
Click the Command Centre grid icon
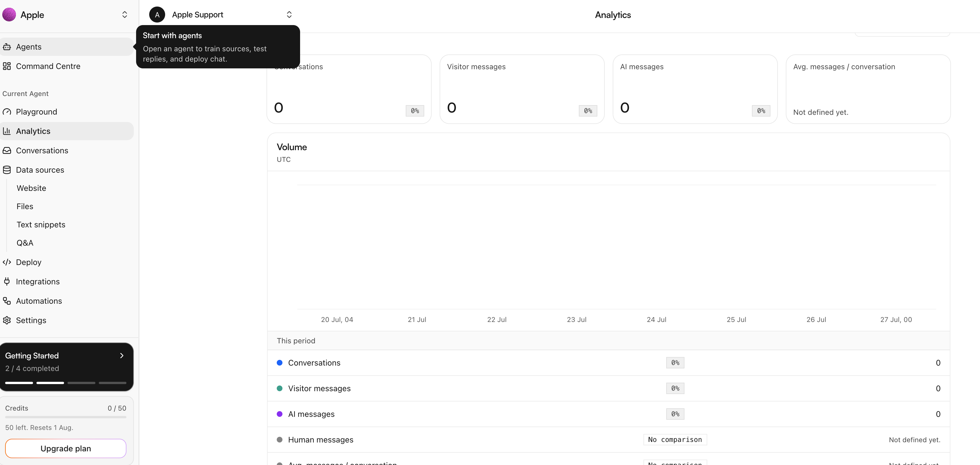click(x=7, y=66)
